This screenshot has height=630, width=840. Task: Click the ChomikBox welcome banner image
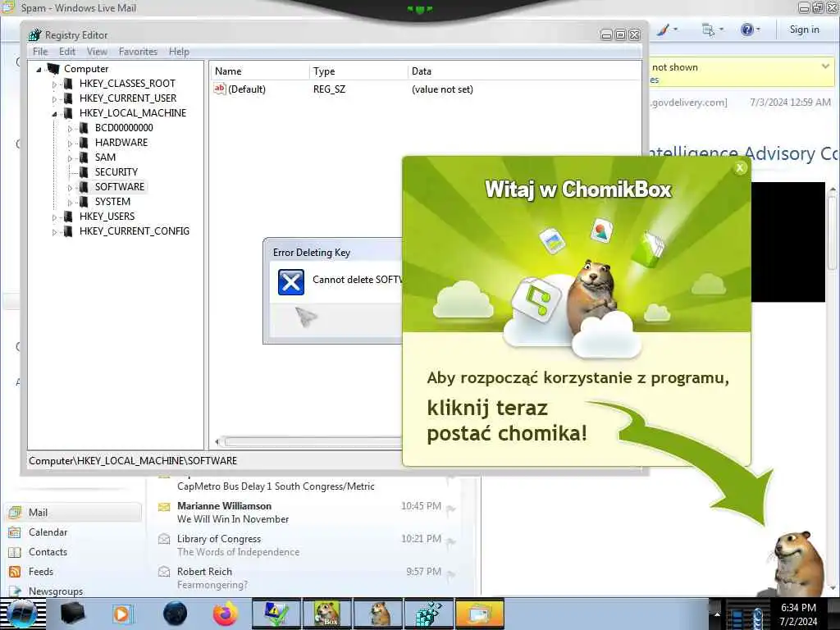tap(577, 244)
